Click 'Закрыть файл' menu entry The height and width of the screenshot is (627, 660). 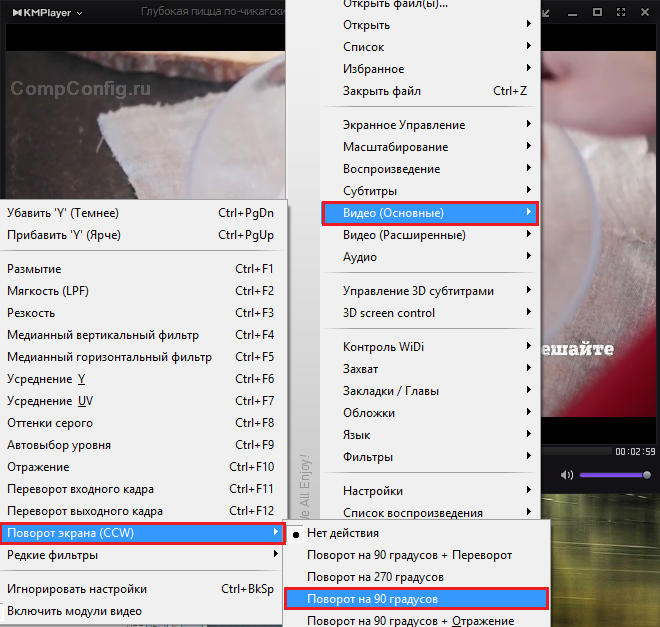(382, 91)
